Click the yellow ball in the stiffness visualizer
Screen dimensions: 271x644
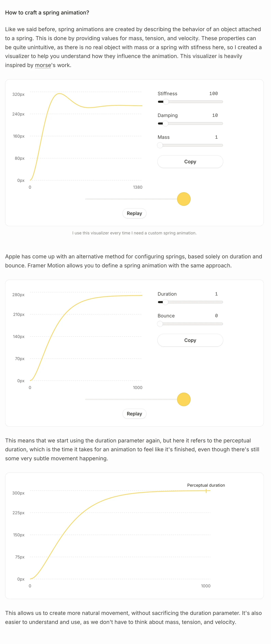184,199
